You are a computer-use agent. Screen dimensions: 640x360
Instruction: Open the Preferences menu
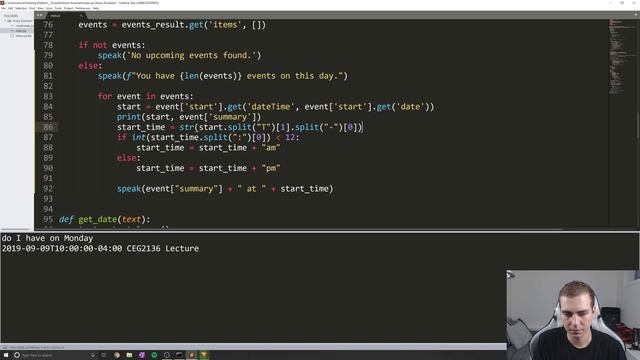82,8
